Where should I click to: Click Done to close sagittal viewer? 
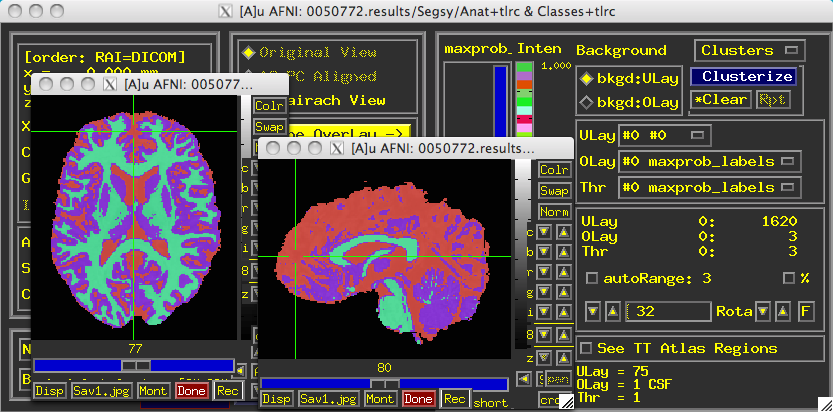point(419,399)
